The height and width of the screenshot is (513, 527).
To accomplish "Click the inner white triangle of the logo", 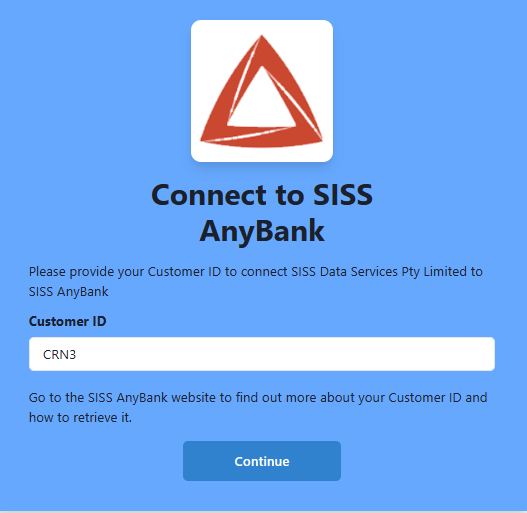I will pyautogui.click(x=261, y=101).
